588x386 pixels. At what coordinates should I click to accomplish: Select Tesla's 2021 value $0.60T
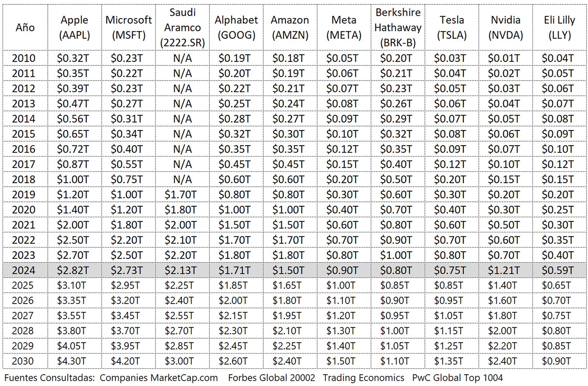click(450, 225)
